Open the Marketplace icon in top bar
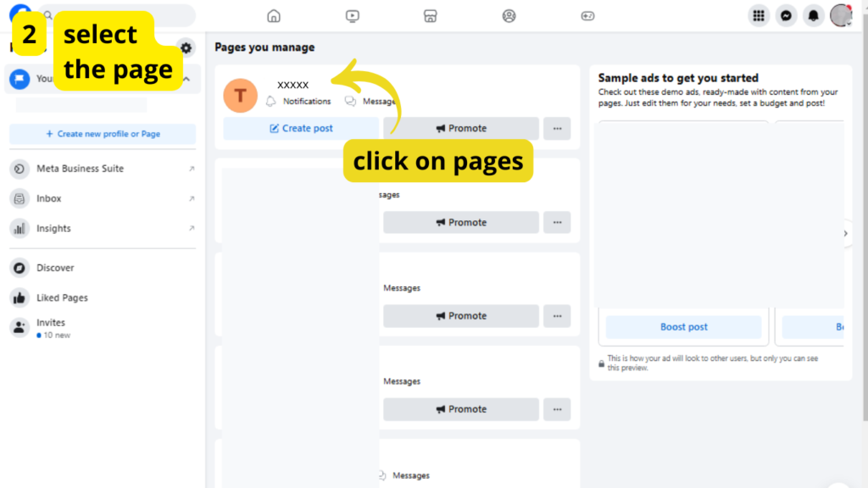This screenshot has height=488, width=868. click(x=430, y=16)
